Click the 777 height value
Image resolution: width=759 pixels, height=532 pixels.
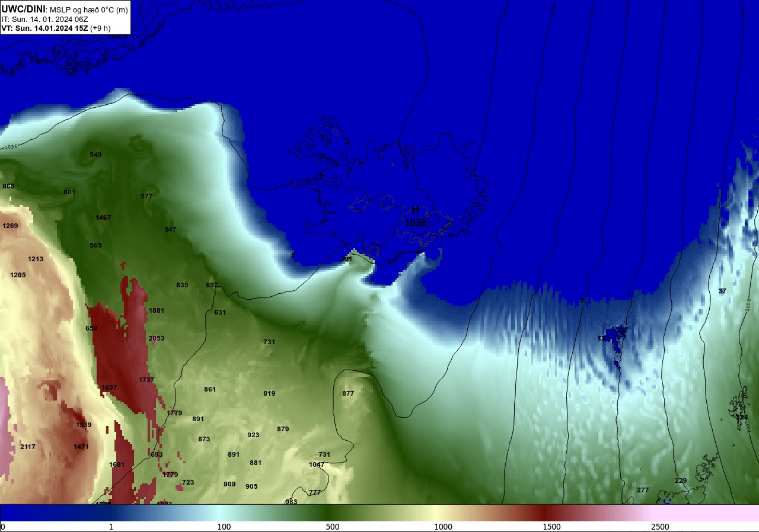tap(315, 492)
